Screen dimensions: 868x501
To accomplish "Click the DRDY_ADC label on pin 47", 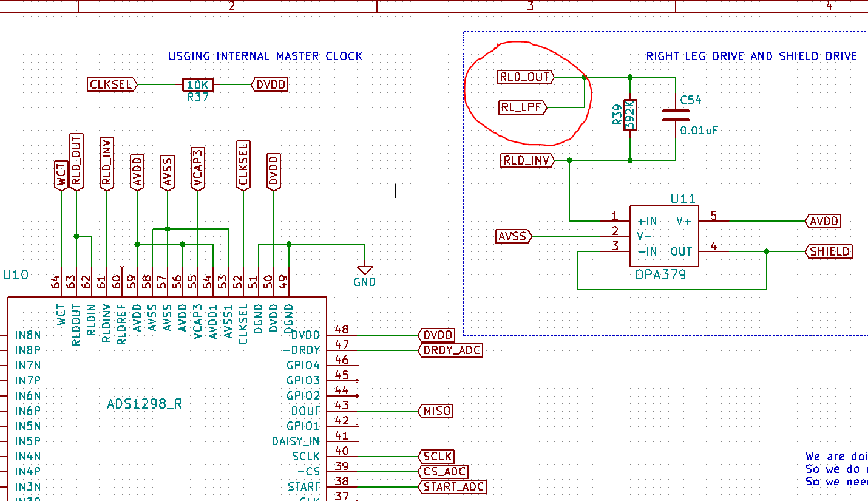I will click(x=451, y=350).
